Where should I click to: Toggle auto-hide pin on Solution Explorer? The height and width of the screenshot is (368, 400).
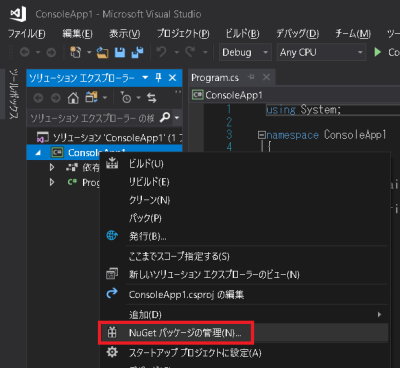point(158,78)
